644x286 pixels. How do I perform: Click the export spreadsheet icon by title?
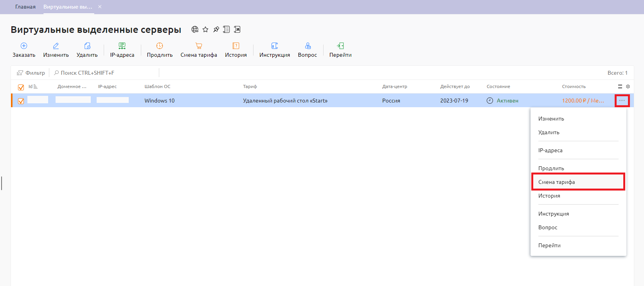[x=237, y=29]
